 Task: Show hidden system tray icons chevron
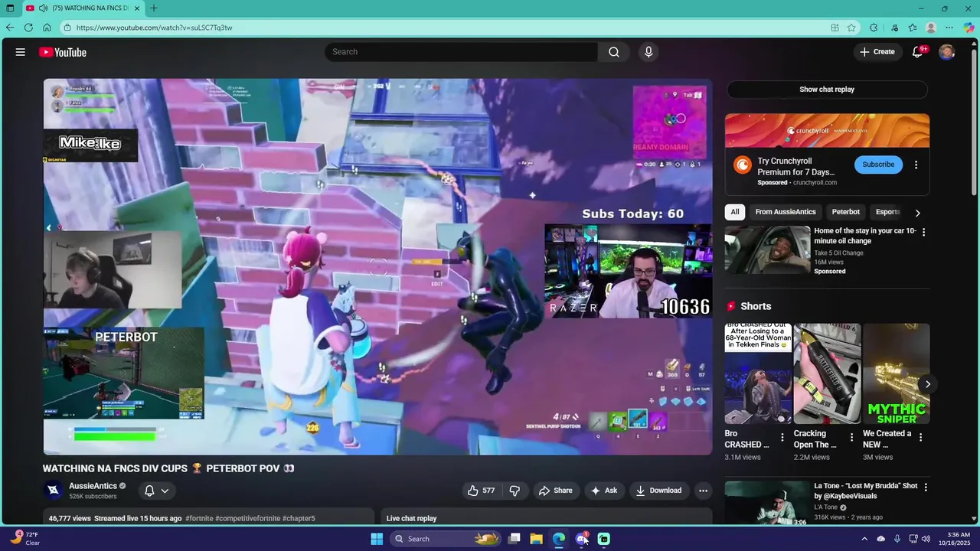pos(864,539)
